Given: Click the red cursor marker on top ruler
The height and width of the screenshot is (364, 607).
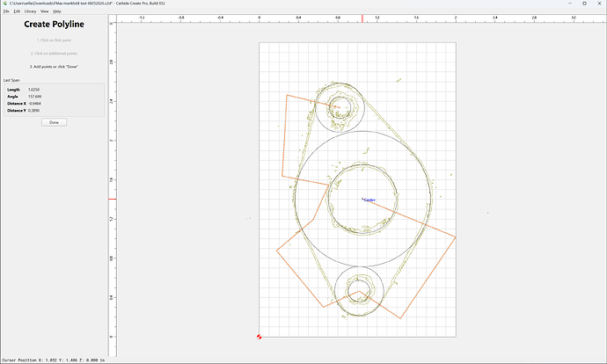Looking at the screenshot, I should pyautogui.click(x=362, y=18).
